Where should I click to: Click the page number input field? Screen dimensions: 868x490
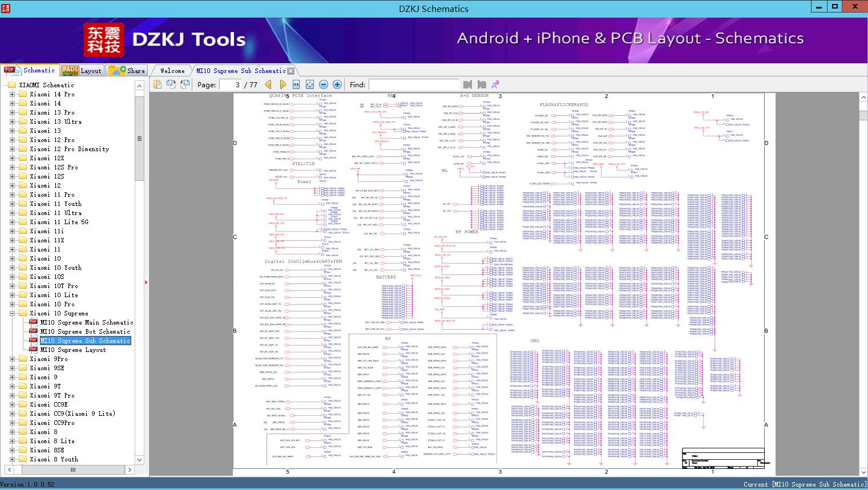coord(230,84)
